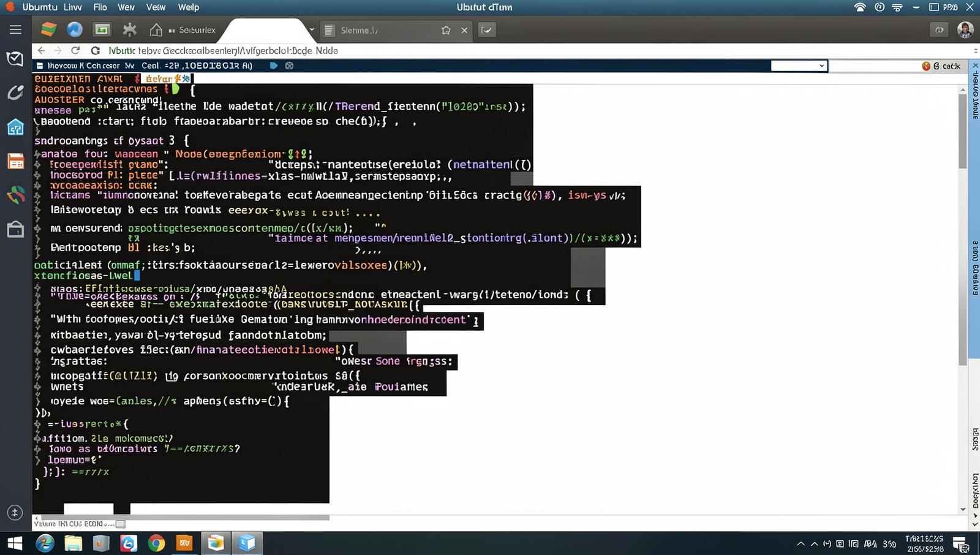Click the curved pen sidebar icon
This screenshot has width=980, height=555.
pyautogui.click(x=15, y=92)
